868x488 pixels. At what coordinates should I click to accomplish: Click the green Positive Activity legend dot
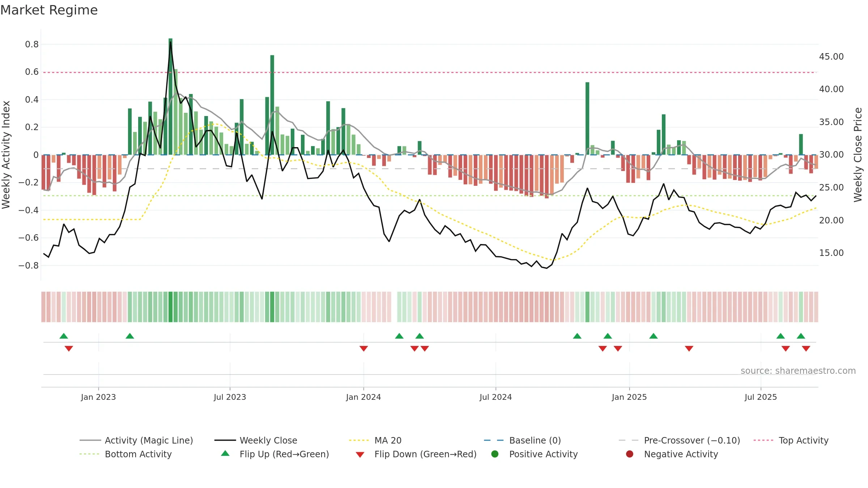[495, 454]
